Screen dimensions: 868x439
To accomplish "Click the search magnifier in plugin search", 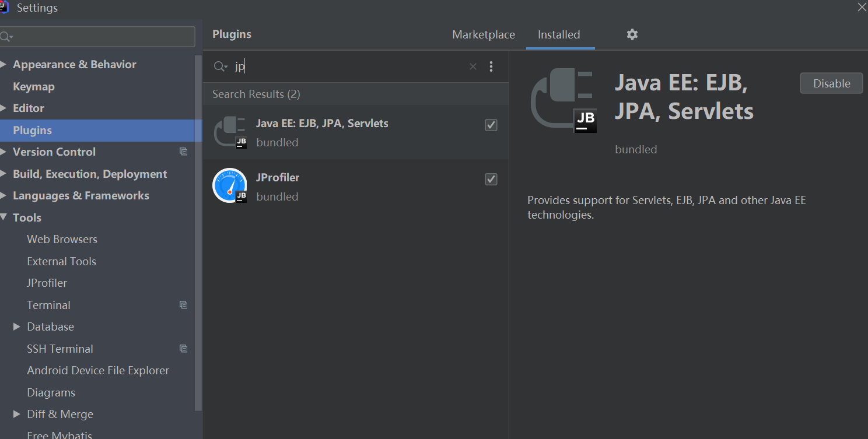I will click(x=220, y=66).
